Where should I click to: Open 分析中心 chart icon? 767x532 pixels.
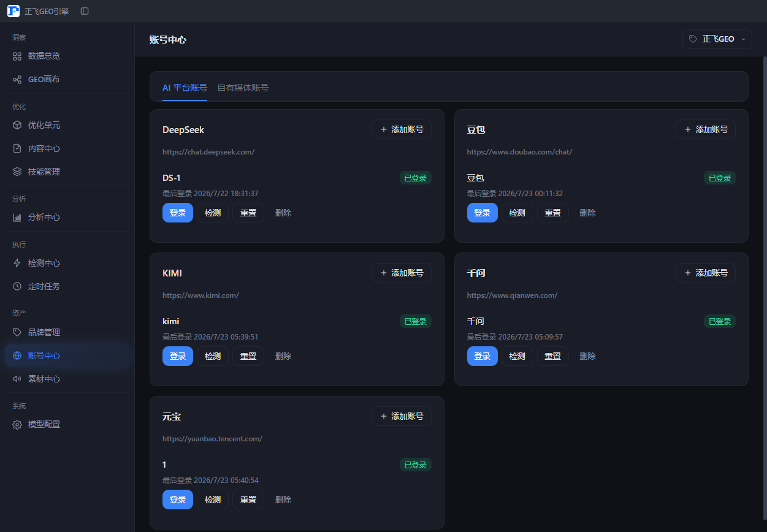(17, 217)
